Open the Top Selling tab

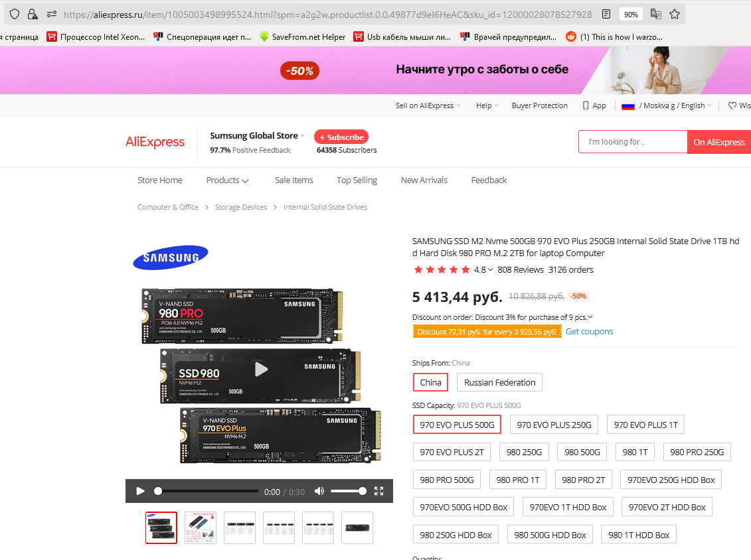(x=357, y=180)
